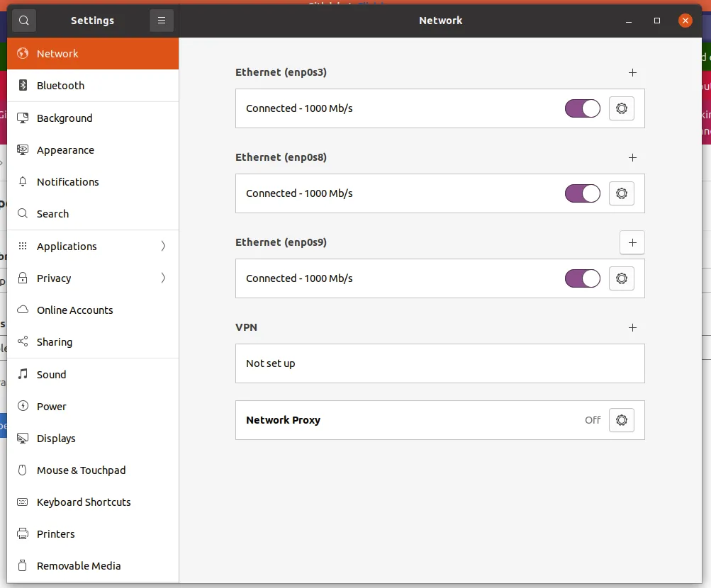Screen dimensions: 711x588
Task: Add a new VPN connection
Action: coord(633,327)
